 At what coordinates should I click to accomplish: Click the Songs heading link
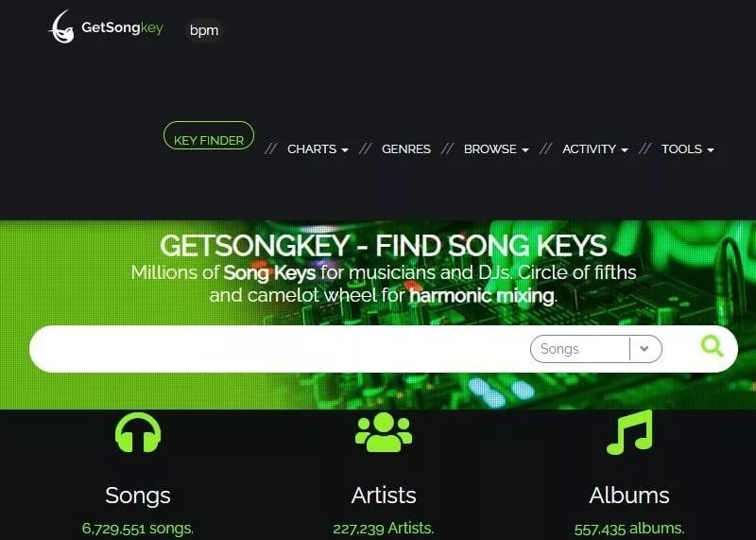[138, 496]
